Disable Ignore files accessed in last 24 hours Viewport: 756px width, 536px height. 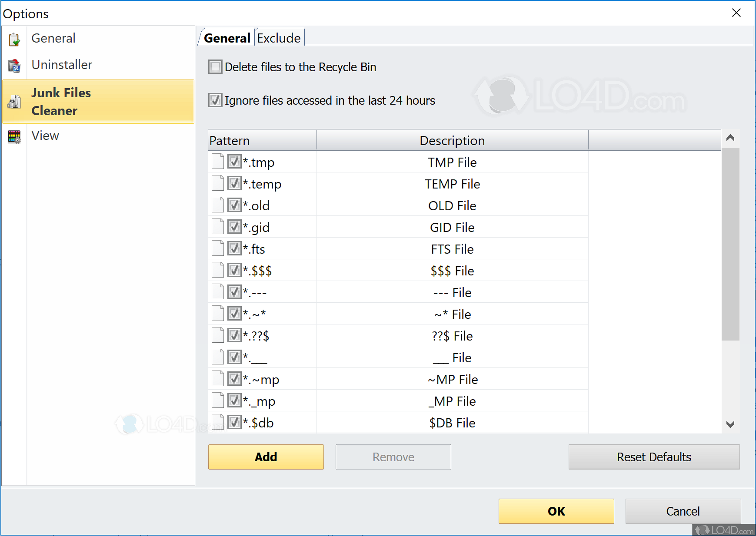coord(215,100)
